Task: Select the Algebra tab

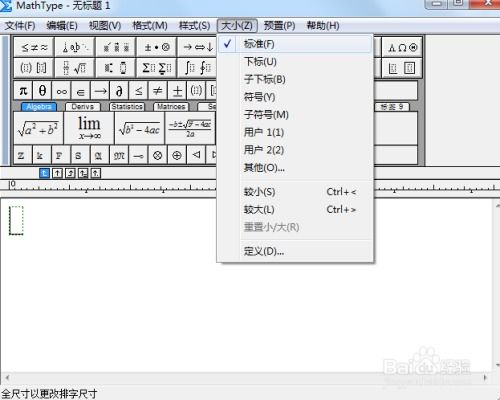Action: pyautogui.click(x=39, y=107)
